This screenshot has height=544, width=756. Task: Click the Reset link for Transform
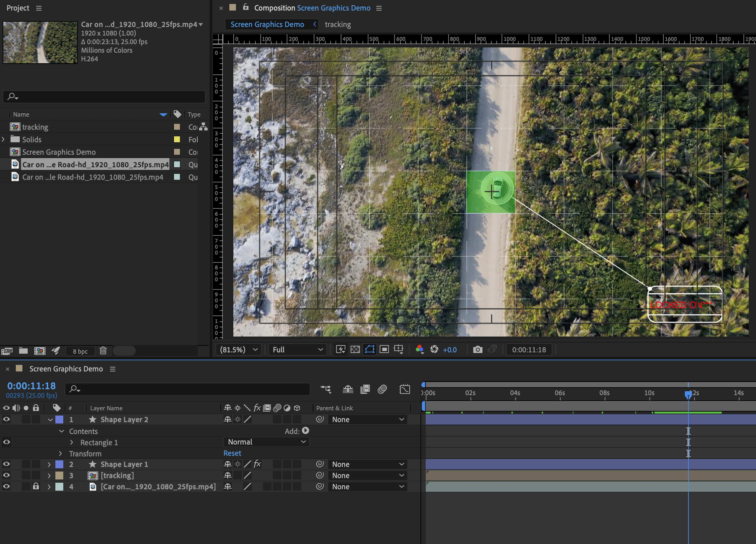pos(232,453)
